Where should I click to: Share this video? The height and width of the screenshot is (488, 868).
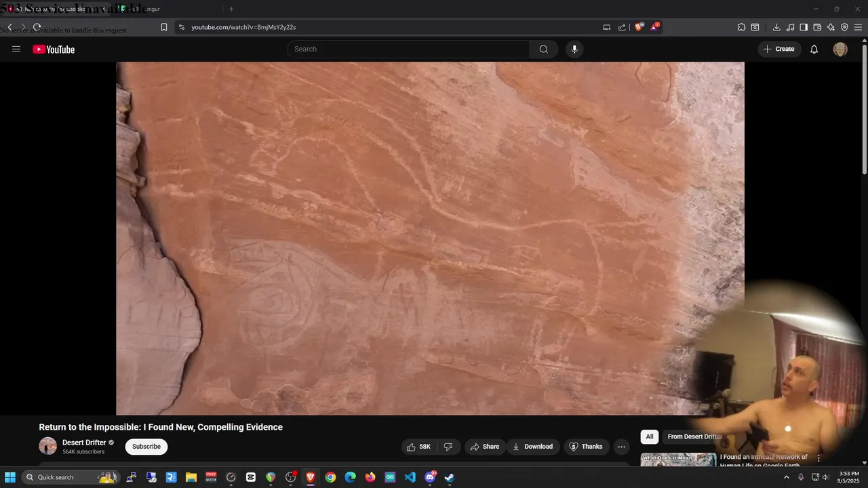pyautogui.click(x=485, y=447)
